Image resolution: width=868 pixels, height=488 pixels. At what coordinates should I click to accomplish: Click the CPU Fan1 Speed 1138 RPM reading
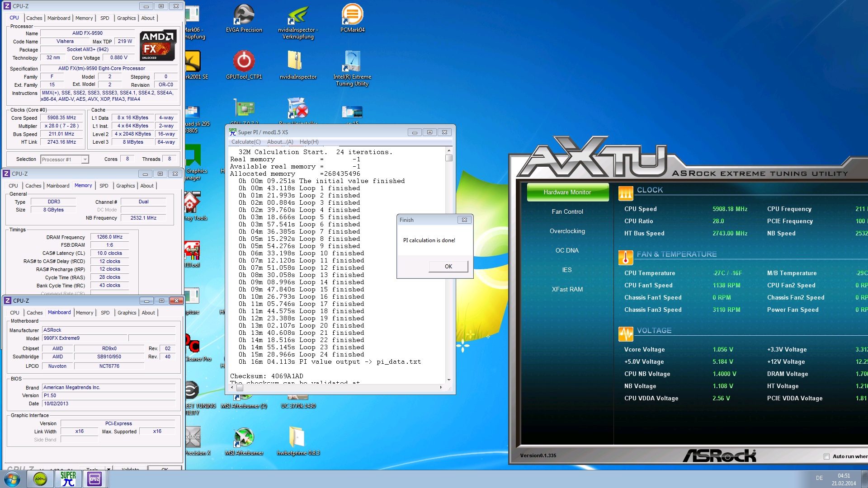pos(726,286)
